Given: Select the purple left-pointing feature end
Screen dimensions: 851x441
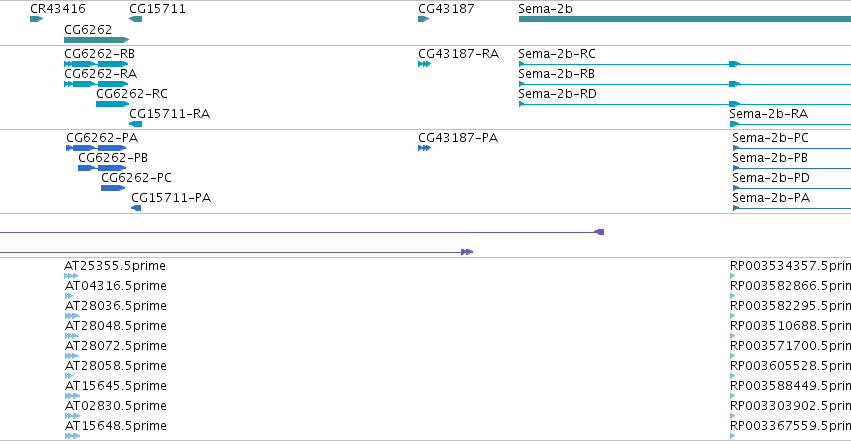Looking at the screenshot, I should tap(599, 232).
